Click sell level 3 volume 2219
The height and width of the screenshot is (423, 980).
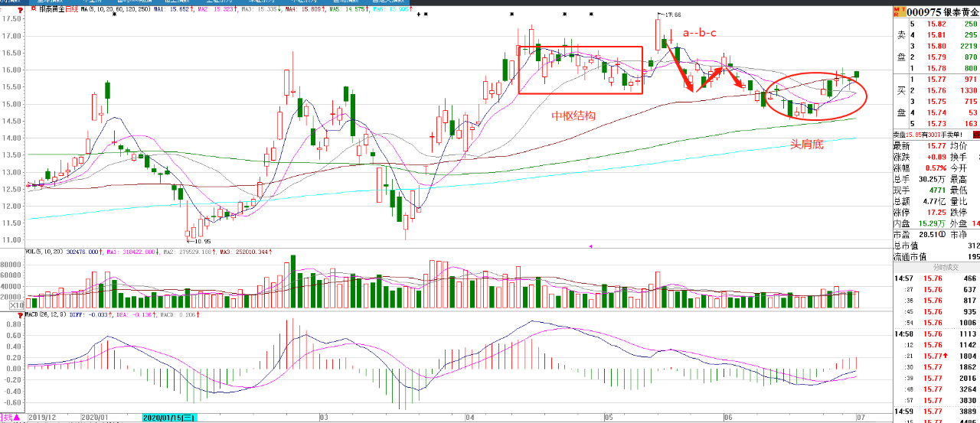click(x=969, y=46)
